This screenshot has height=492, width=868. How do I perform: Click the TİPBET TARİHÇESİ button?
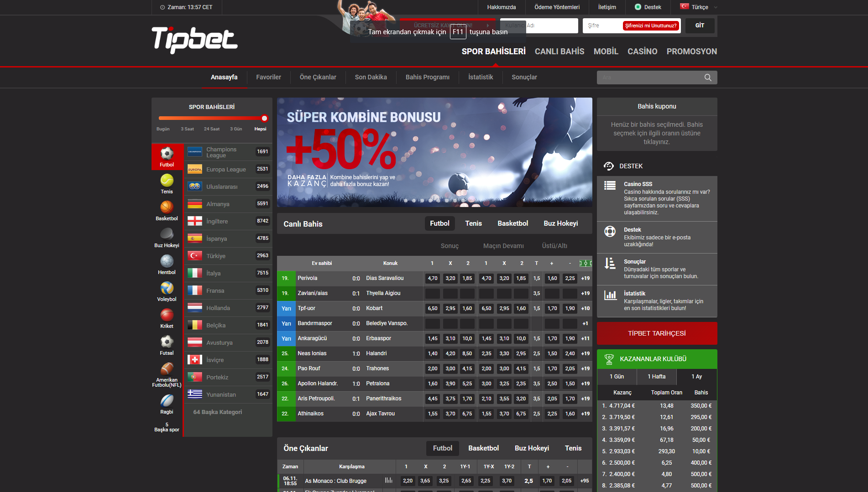point(657,333)
